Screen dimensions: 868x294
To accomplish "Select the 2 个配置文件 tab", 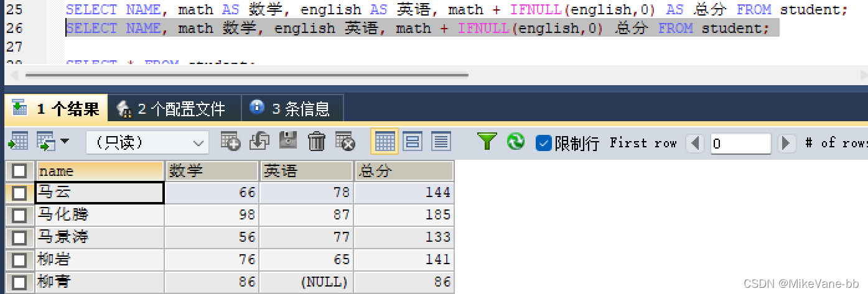I will point(174,109).
